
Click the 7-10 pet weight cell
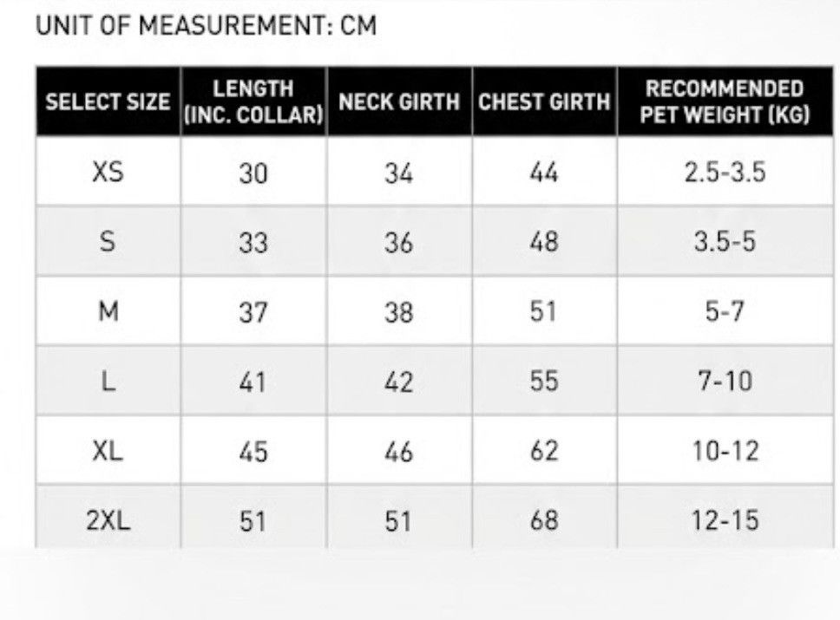(725, 382)
